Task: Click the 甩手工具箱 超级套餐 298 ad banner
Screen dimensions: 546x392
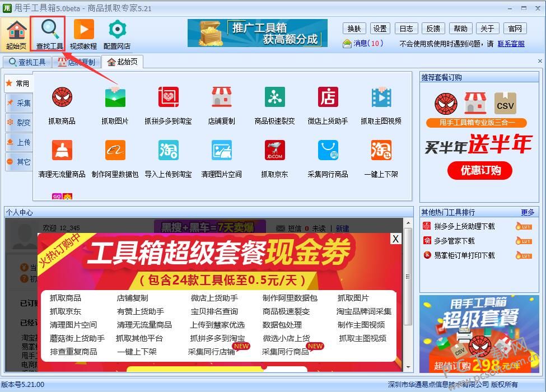Action: click(479, 334)
